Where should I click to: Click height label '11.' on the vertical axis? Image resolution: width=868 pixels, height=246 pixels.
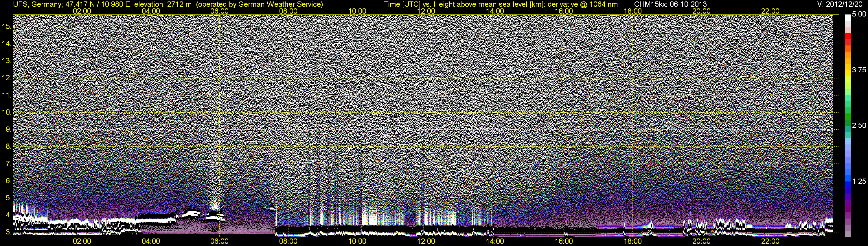[x=7, y=95]
